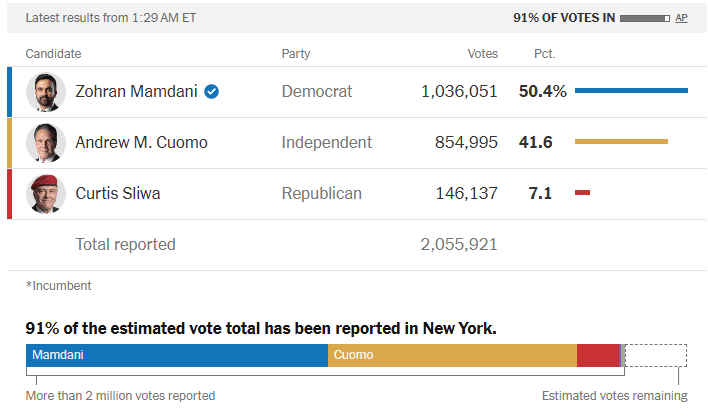Click the red Sliwa percentage bar
The image size is (708, 418).
[x=582, y=193]
